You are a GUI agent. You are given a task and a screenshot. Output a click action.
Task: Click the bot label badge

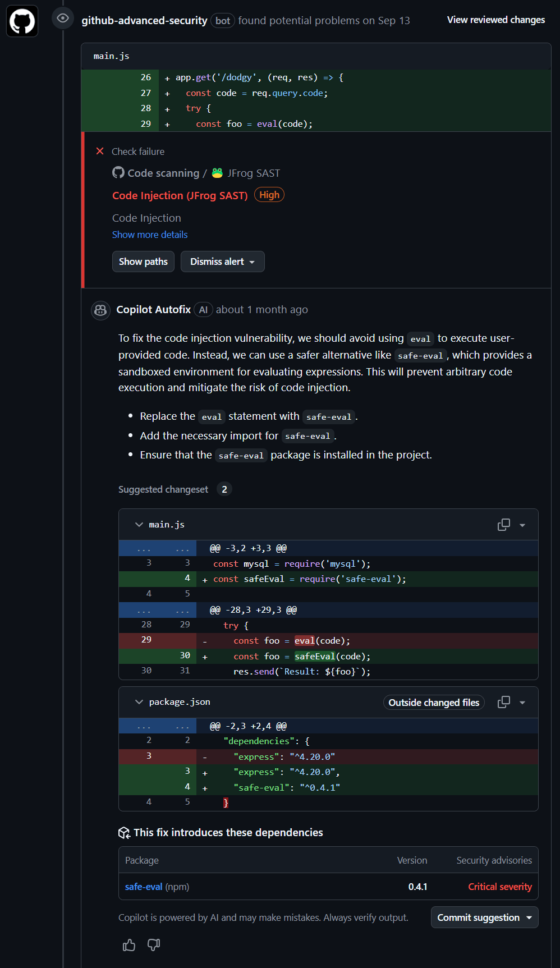223,21
